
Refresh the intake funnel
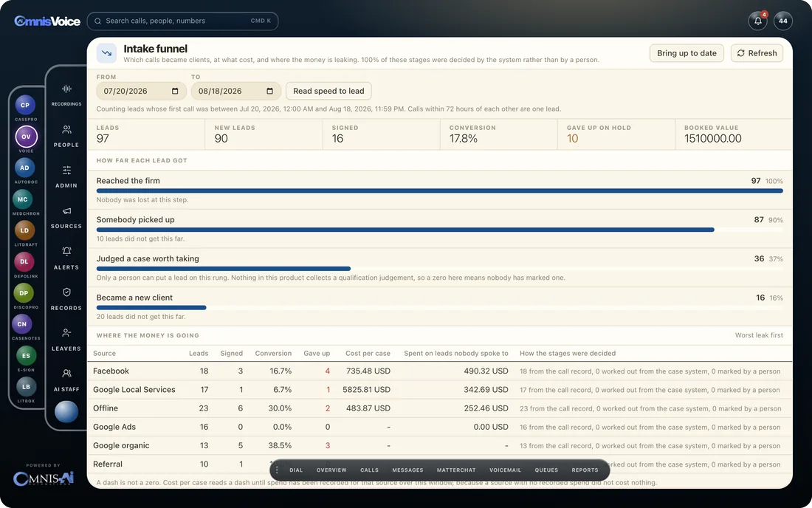point(757,53)
